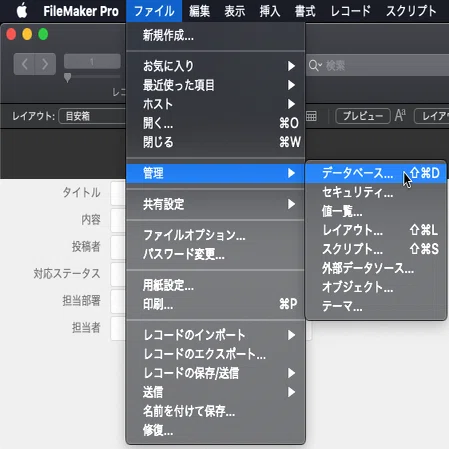
Task: Click the yellow minimize window button
Action: click(x=27, y=34)
